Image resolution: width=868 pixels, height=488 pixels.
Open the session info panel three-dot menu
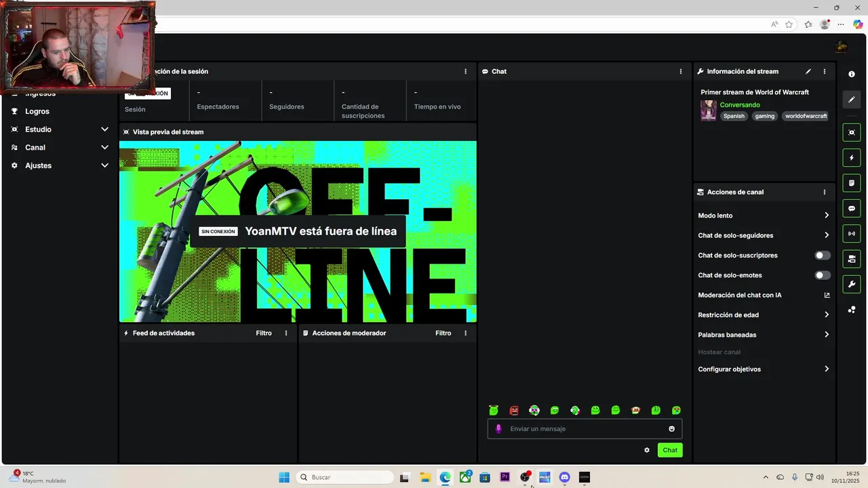click(465, 71)
